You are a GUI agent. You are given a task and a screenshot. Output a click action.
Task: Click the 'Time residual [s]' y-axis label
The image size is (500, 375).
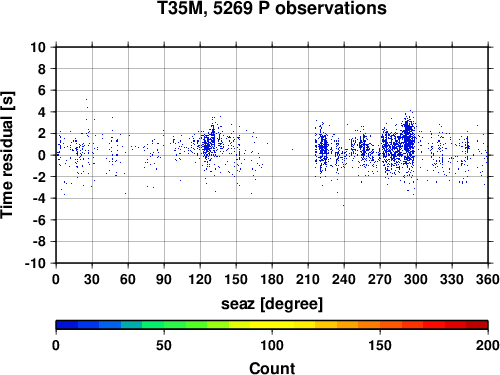coord(7,155)
